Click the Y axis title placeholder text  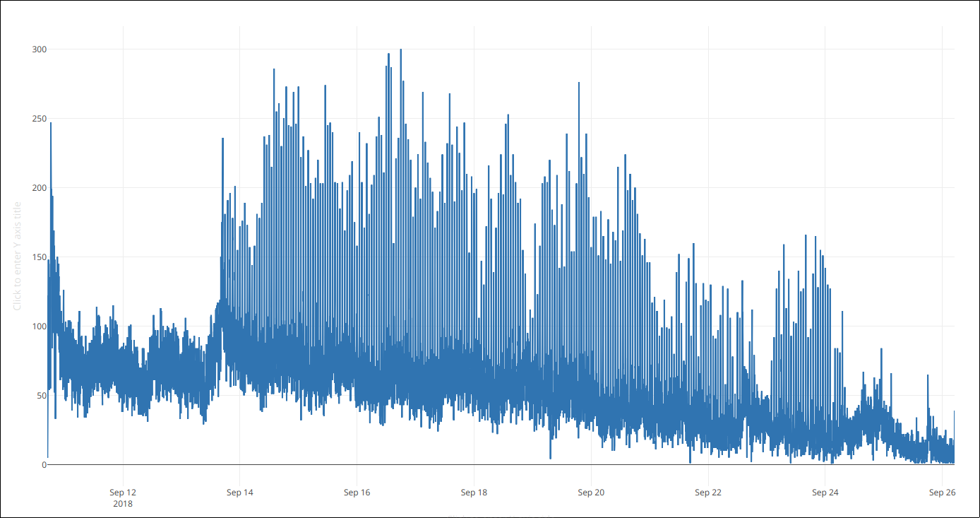(x=18, y=256)
